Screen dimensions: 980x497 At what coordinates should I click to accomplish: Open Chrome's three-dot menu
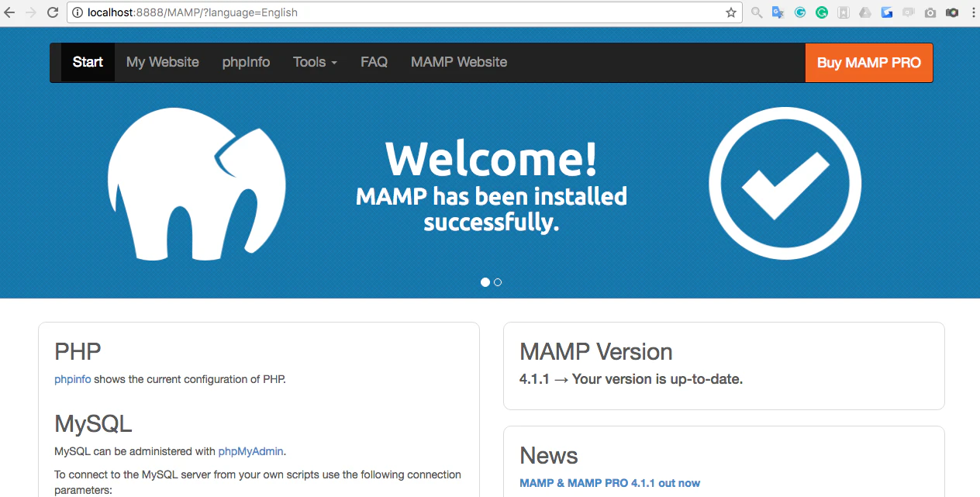coord(974,12)
